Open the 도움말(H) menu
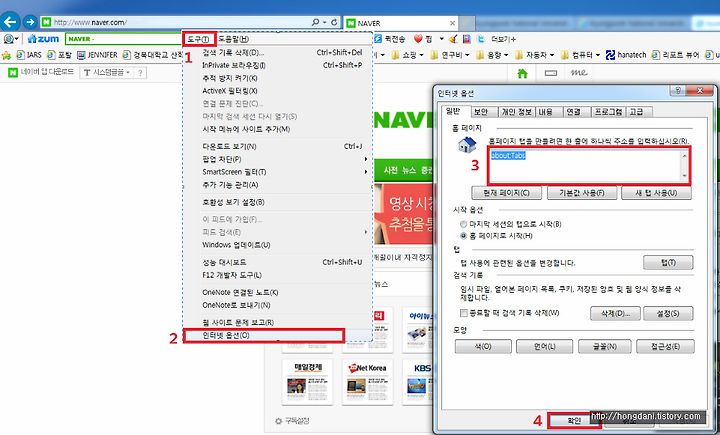The width and height of the screenshot is (720, 435). (x=233, y=40)
